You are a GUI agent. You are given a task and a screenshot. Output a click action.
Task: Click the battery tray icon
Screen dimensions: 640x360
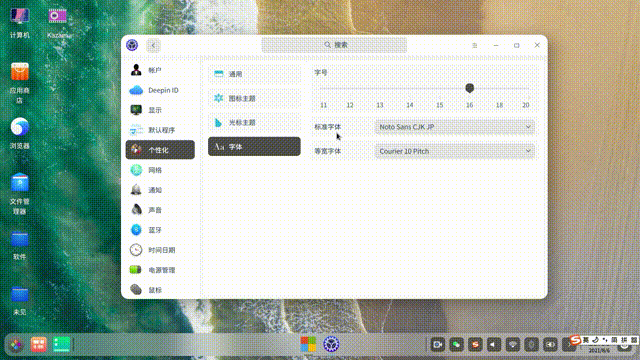[x=550, y=345]
